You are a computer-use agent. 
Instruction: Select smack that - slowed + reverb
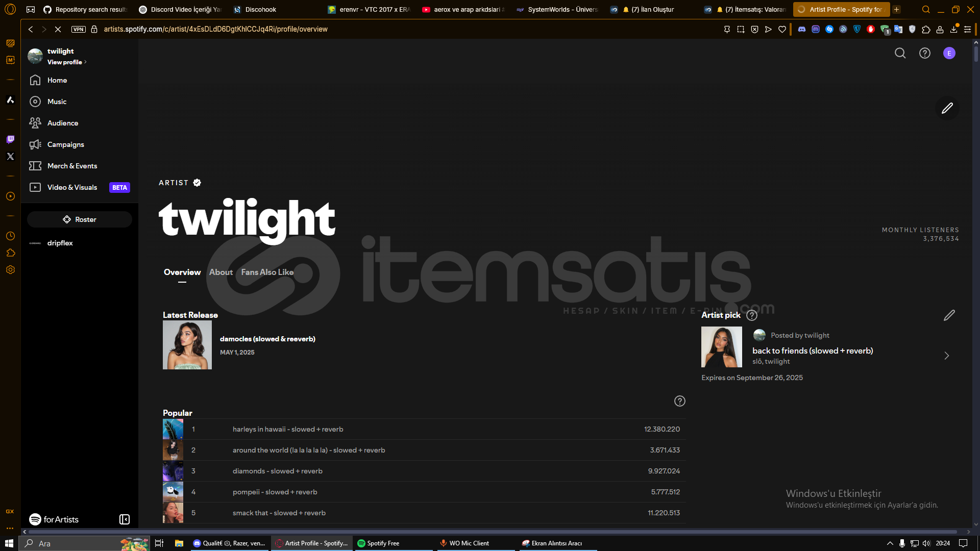424,513
